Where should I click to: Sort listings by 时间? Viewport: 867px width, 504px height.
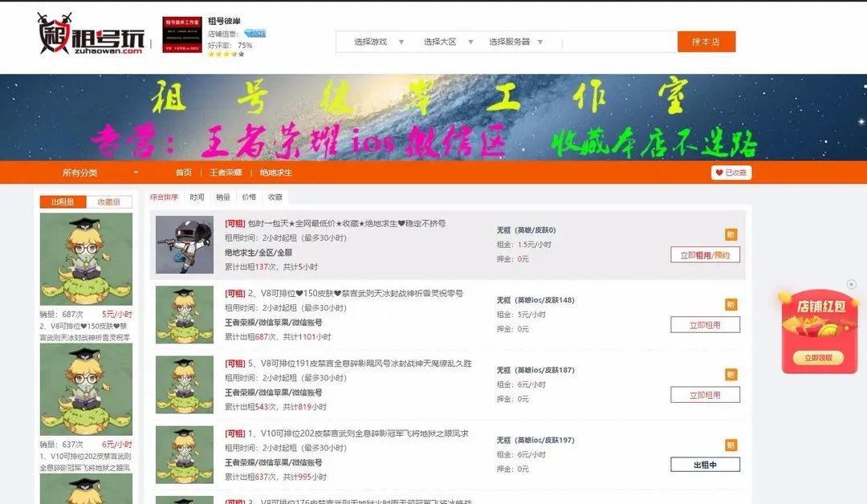tap(197, 197)
